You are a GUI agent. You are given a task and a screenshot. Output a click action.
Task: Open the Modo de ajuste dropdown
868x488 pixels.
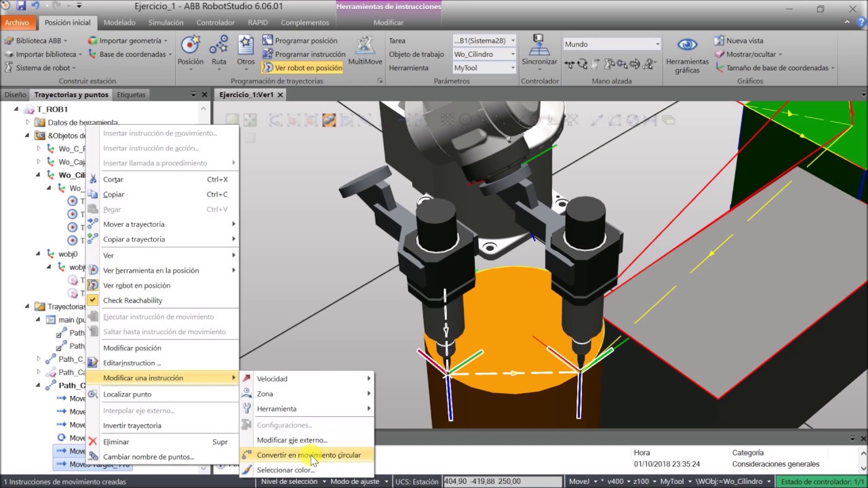pos(359,482)
